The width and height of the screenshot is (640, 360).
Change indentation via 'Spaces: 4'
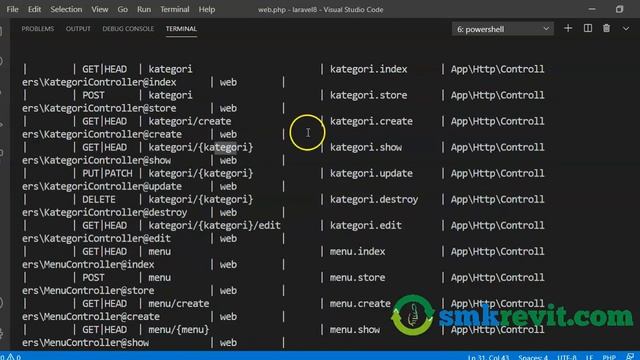click(x=533, y=357)
